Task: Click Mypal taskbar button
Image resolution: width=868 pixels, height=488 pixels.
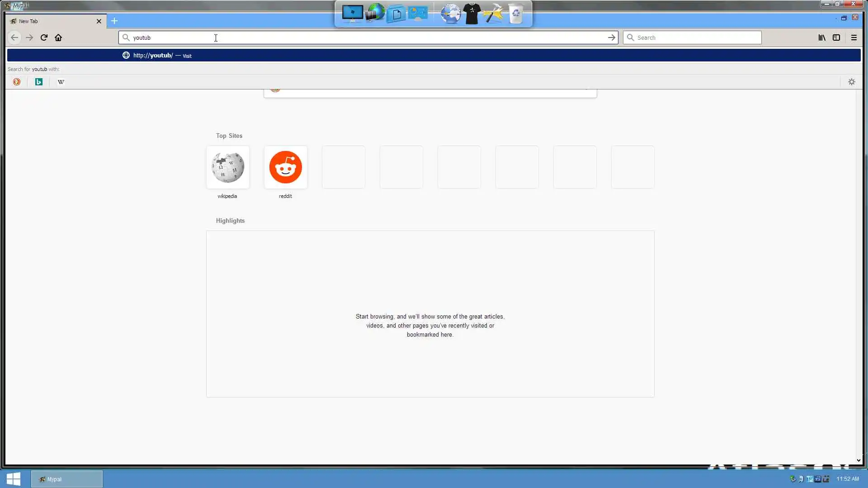Action: (66, 479)
